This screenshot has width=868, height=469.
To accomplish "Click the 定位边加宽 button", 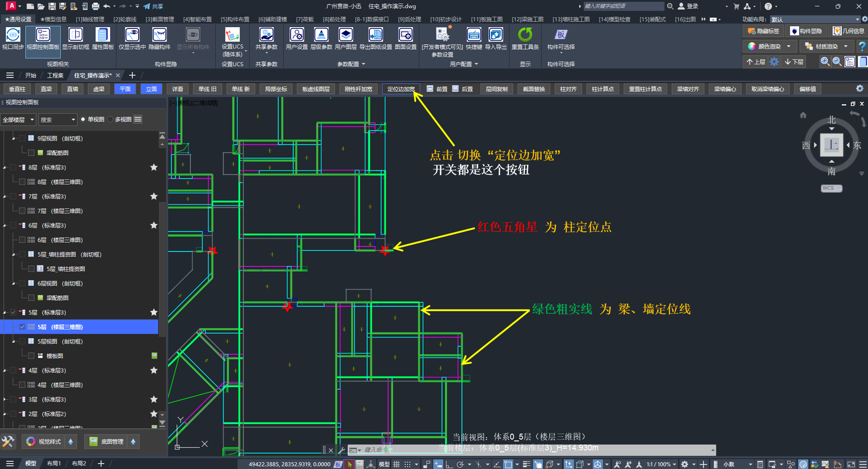I will click(x=401, y=89).
